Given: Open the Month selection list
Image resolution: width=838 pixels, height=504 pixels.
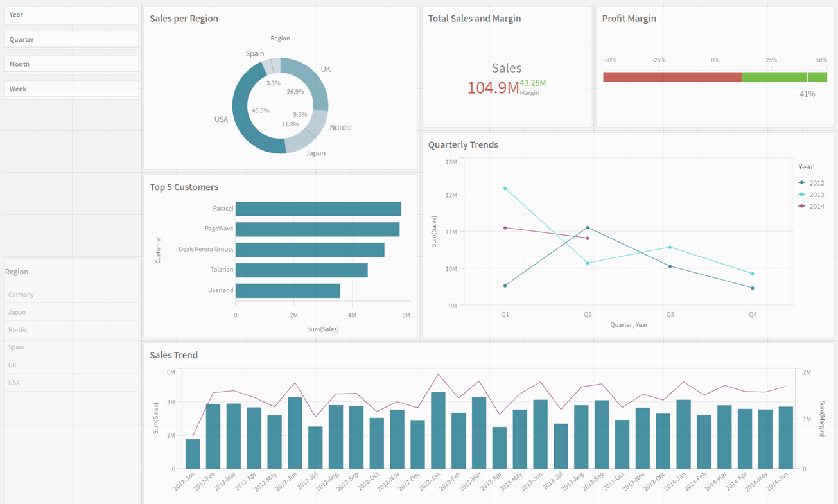Looking at the screenshot, I should click(71, 64).
